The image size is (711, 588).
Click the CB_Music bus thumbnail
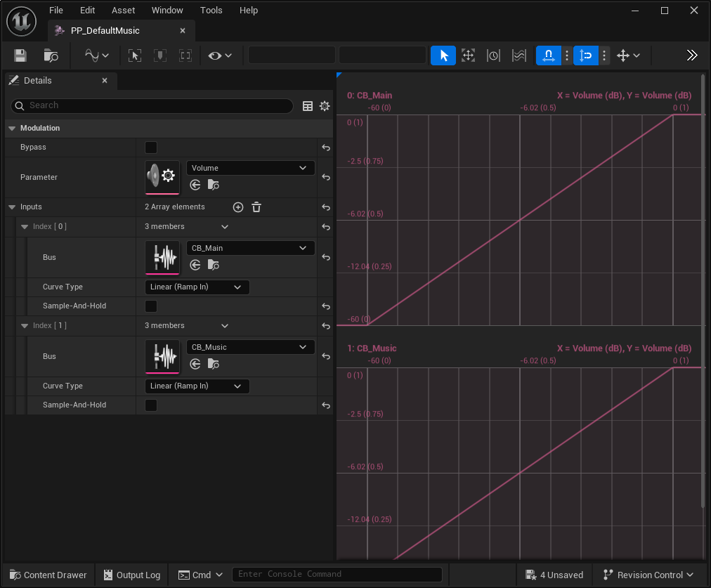162,356
